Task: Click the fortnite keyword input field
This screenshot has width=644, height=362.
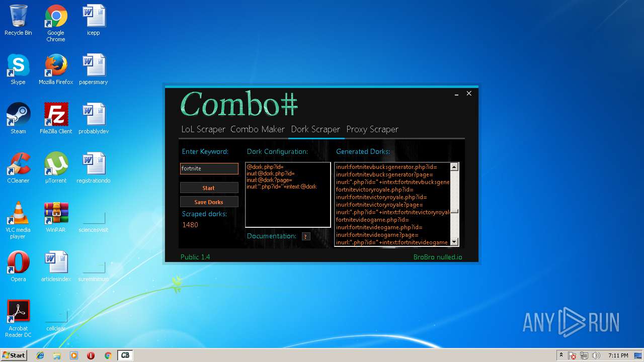Action: pos(209,168)
